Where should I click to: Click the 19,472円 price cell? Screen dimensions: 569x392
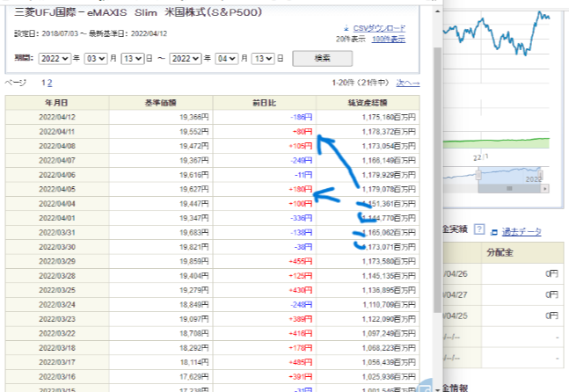coord(161,146)
